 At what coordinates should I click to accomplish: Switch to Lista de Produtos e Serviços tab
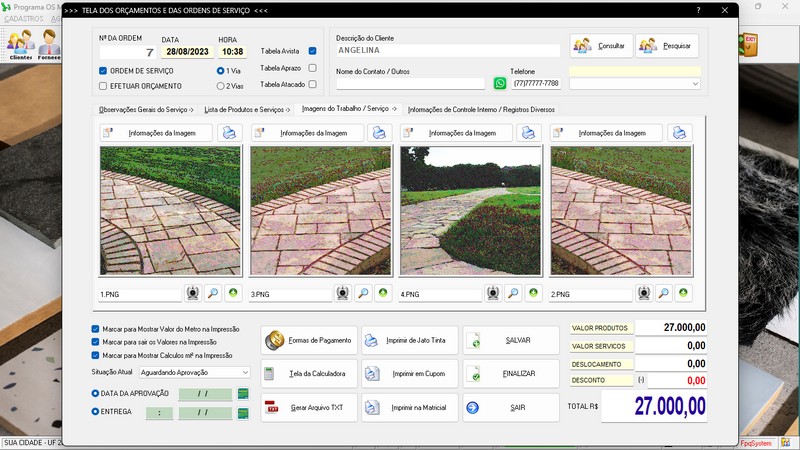(246, 109)
